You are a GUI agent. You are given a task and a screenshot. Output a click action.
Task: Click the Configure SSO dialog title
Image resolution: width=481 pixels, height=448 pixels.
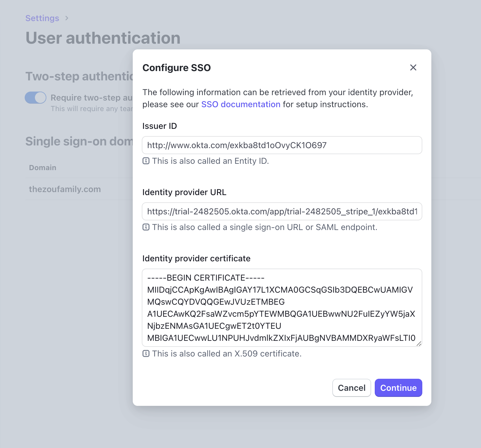pos(177,68)
